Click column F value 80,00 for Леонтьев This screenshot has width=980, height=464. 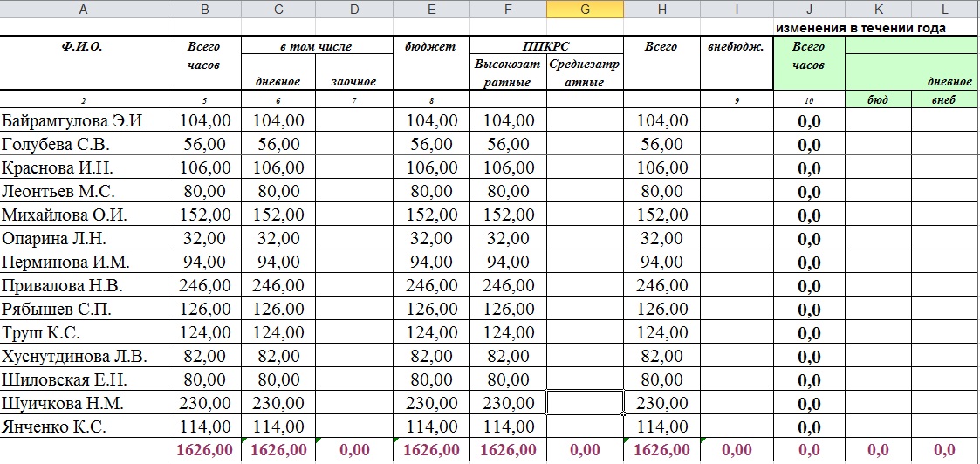tap(508, 191)
